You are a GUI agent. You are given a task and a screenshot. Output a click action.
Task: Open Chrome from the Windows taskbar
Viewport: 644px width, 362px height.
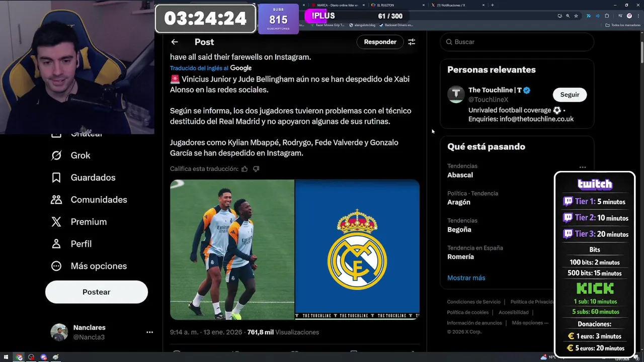click(x=19, y=357)
